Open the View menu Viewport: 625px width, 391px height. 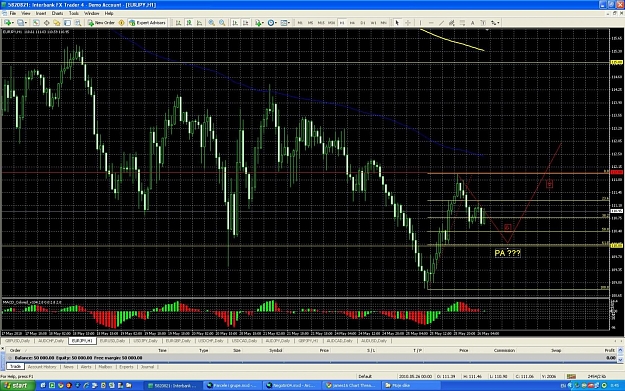coord(26,13)
